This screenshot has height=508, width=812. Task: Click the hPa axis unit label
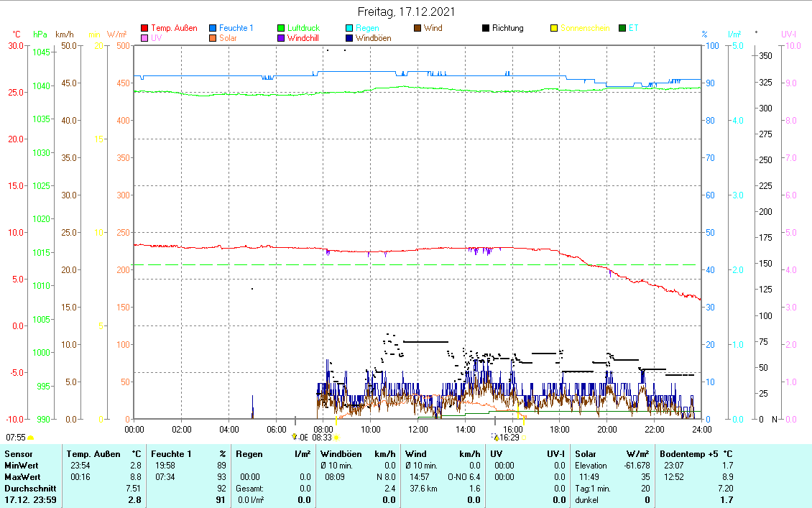click(x=40, y=34)
